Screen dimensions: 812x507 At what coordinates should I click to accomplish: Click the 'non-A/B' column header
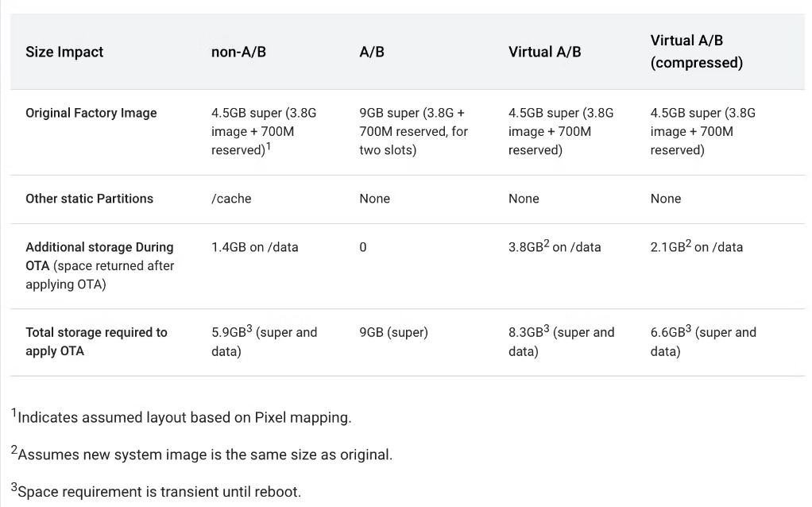click(x=238, y=52)
